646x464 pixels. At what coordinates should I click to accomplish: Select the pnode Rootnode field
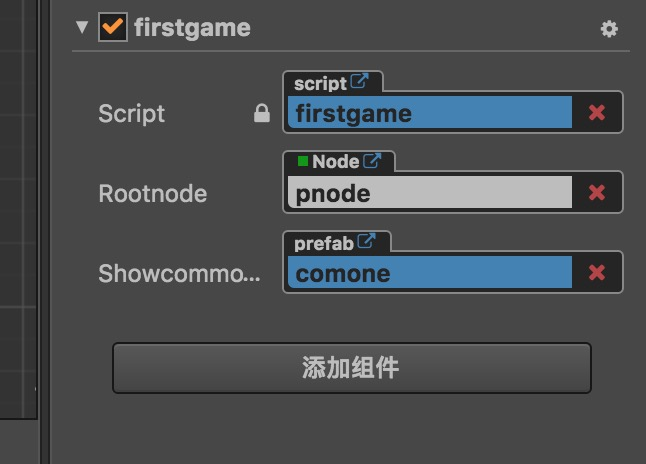[429, 193]
